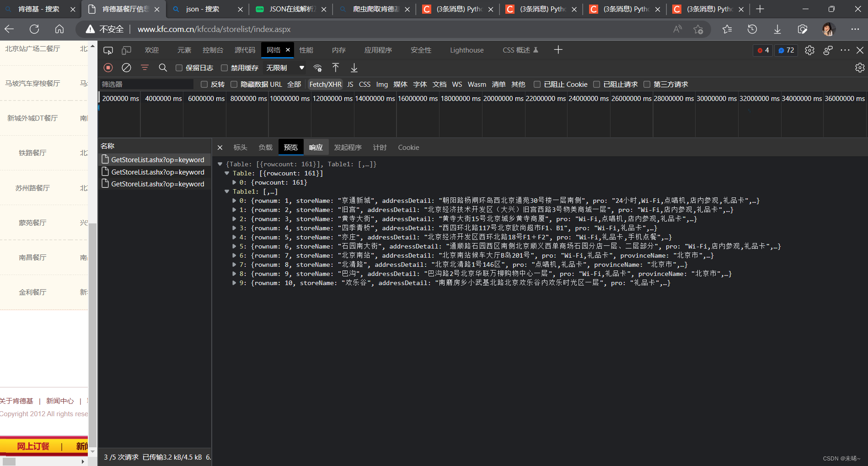Open DevTools settings gear icon
Image resolution: width=868 pixels, height=466 pixels.
(810, 50)
